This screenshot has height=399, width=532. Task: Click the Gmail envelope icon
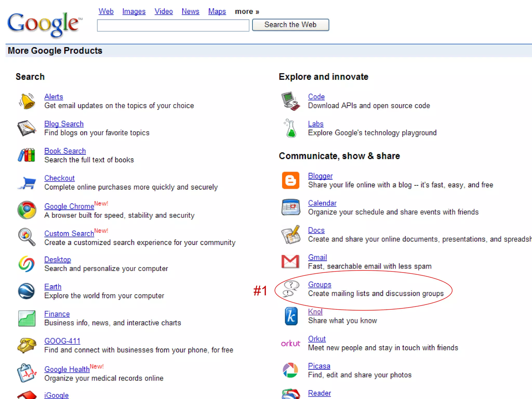(x=290, y=261)
